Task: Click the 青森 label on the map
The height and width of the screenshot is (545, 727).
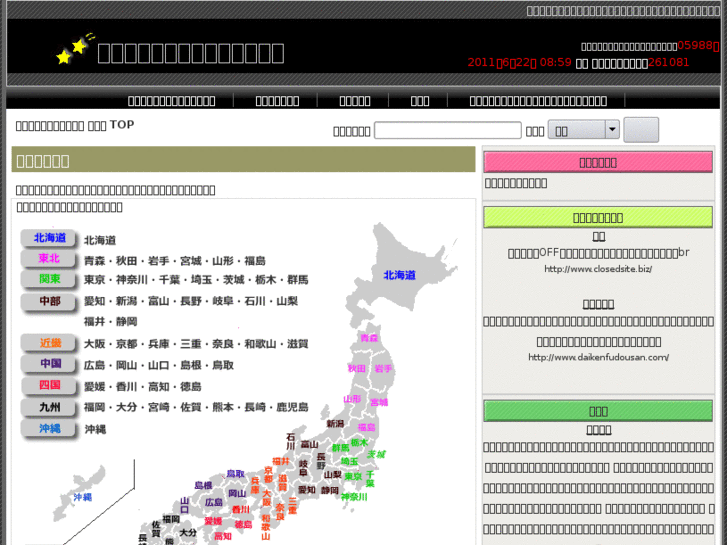Action: pos(369,338)
